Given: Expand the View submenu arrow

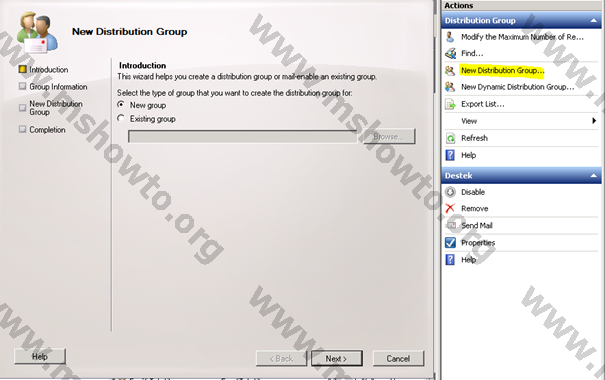Looking at the screenshot, I should (594, 121).
